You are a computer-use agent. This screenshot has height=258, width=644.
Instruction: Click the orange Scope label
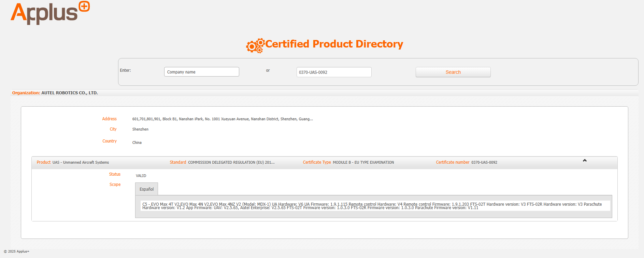(115, 185)
